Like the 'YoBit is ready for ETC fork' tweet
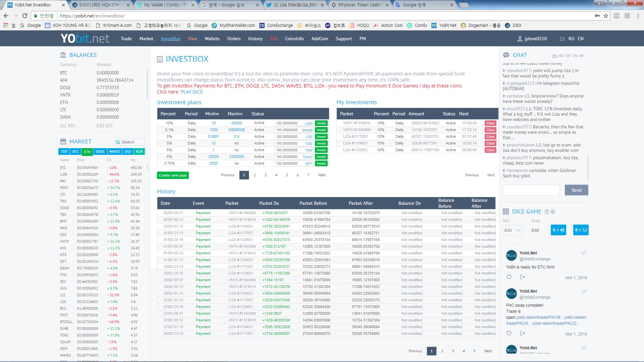 pos(509,277)
